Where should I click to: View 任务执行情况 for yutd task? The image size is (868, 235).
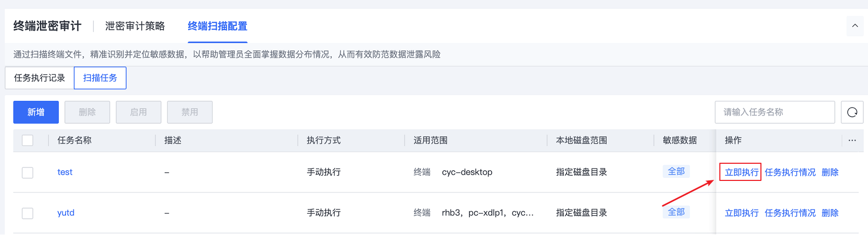(x=790, y=213)
